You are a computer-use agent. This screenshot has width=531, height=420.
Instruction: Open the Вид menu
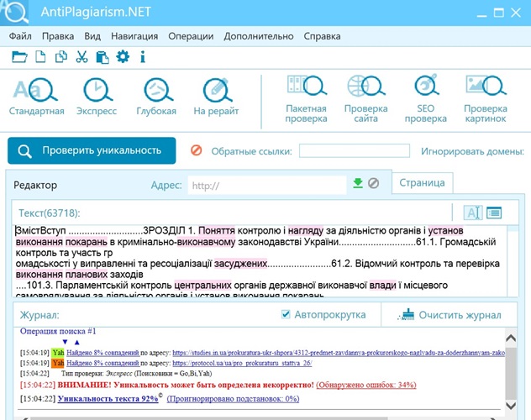(x=92, y=36)
